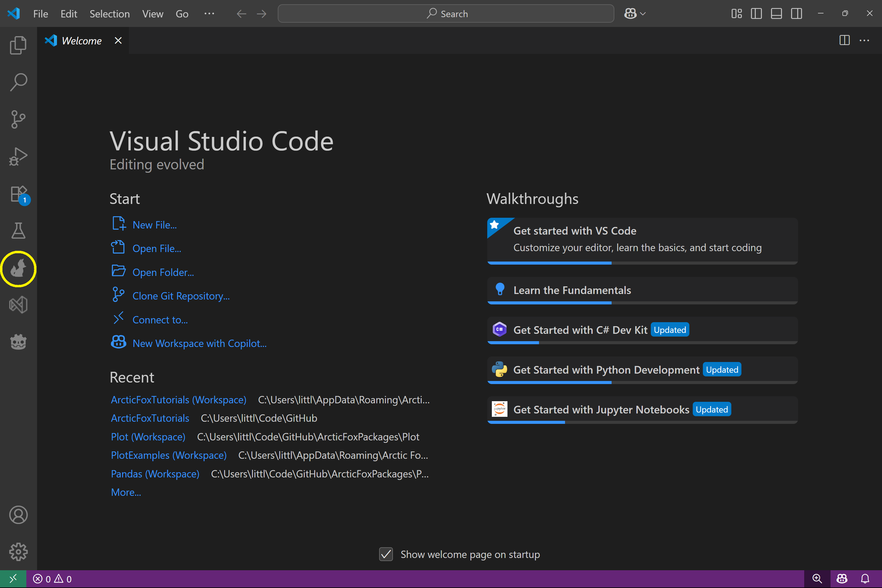Open the Accounts menu
Screen dimensions: 882x588
coord(18,515)
